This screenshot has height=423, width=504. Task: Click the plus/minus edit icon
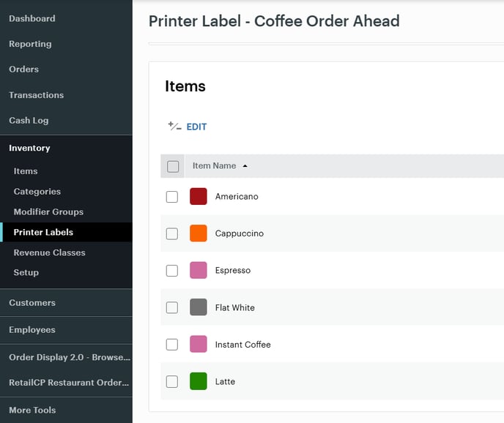(x=174, y=127)
